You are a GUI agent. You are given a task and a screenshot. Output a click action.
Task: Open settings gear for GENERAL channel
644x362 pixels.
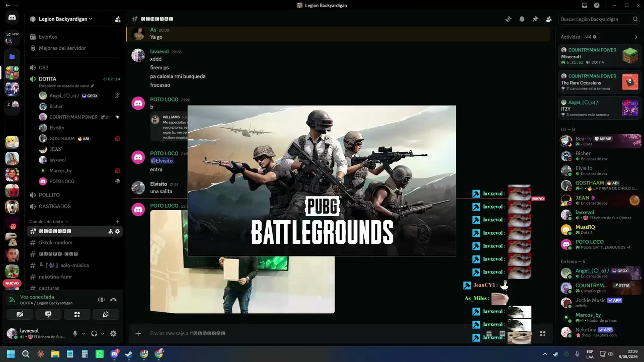117,231
